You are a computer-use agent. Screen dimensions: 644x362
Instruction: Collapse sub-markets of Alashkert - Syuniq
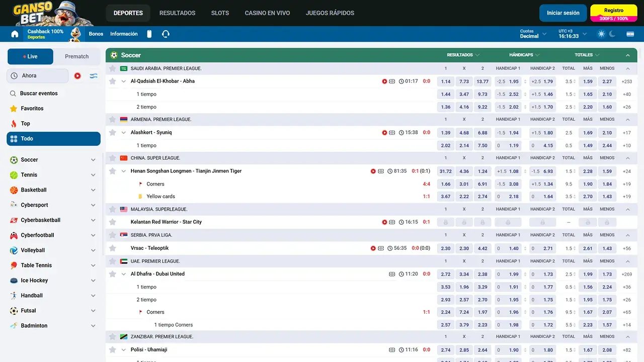124,133
